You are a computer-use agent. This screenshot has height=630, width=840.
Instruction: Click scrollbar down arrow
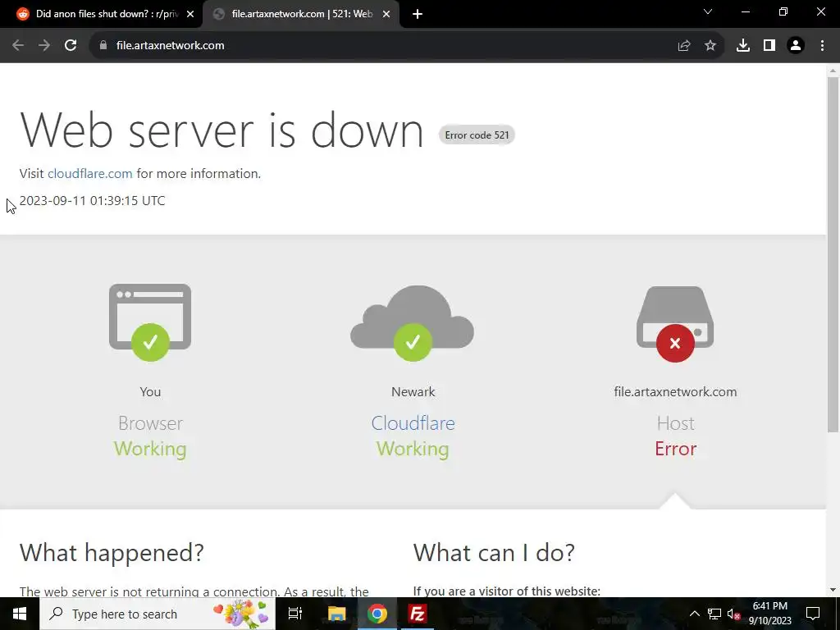[x=833, y=590]
